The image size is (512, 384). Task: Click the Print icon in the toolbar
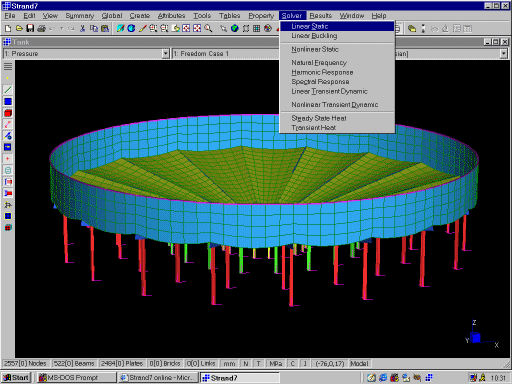(x=41, y=29)
